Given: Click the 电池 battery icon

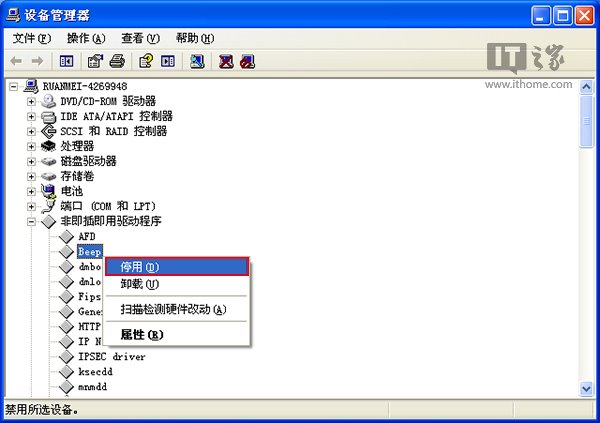Looking at the screenshot, I should (49, 191).
